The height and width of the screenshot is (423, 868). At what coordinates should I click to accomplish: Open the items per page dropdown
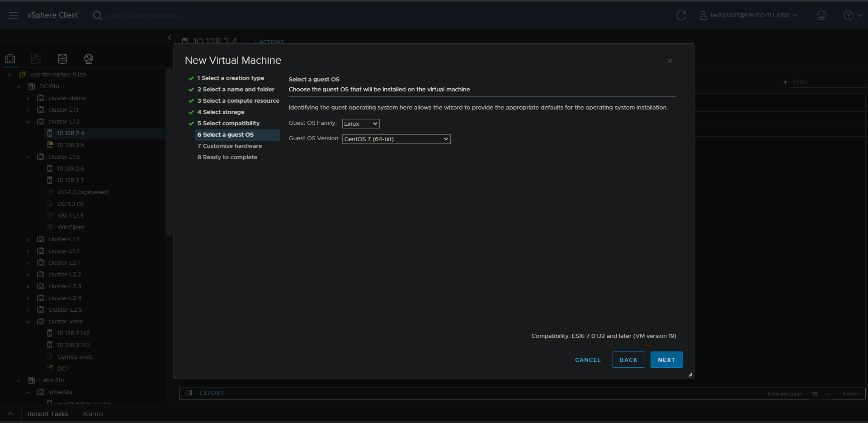pos(820,394)
